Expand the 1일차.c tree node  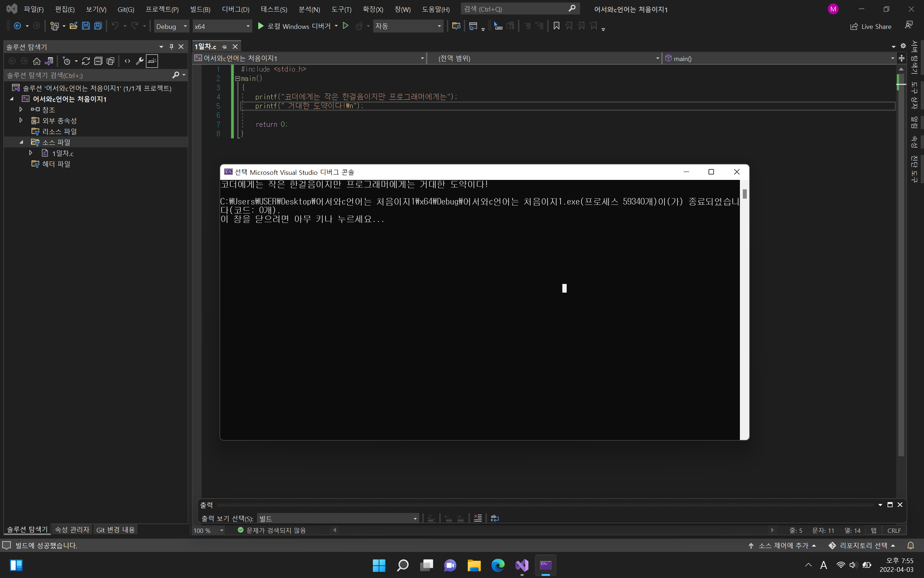[x=31, y=153]
